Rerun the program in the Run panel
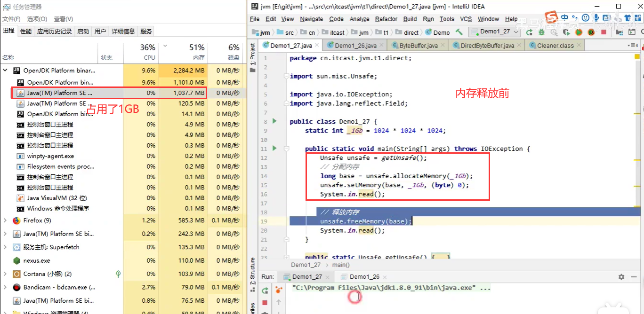644x314 pixels. [x=265, y=290]
